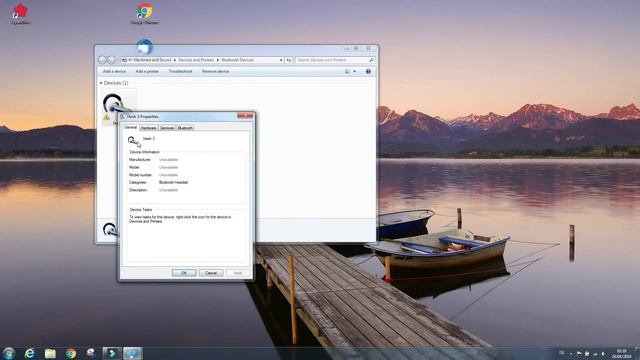Switch to the General tab
The image size is (640, 360).
point(131,127)
